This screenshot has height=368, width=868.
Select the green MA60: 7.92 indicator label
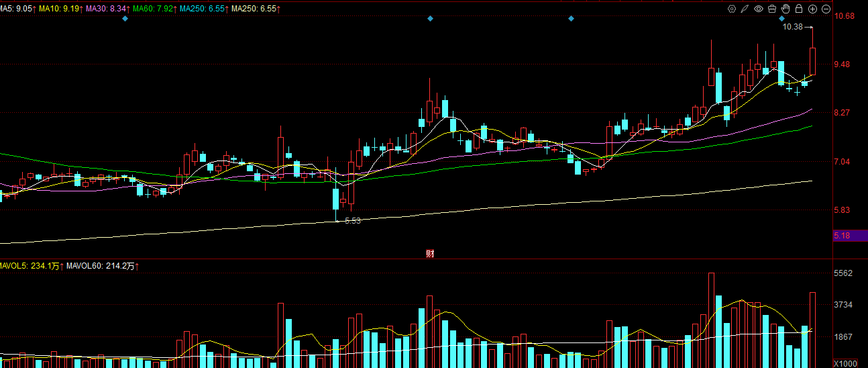[x=154, y=8]
